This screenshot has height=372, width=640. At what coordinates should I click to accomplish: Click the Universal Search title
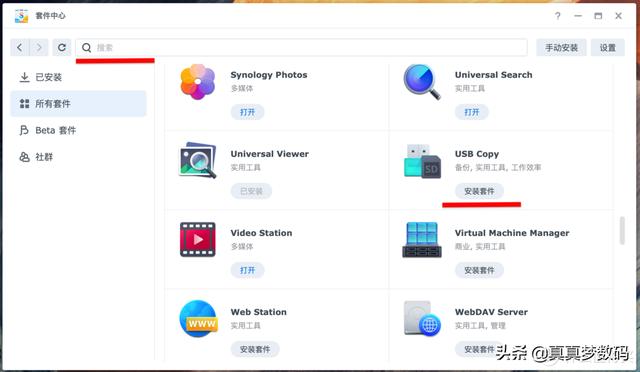pos(493,75)
